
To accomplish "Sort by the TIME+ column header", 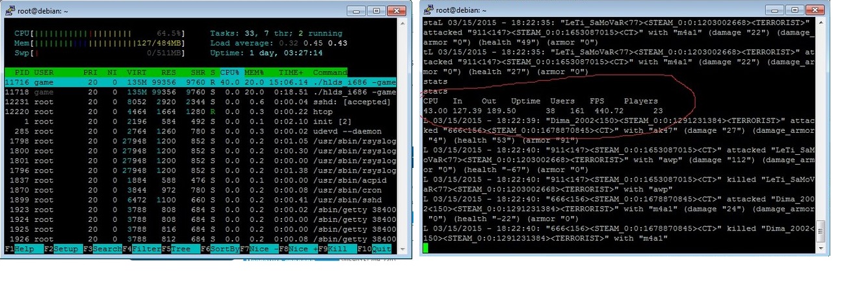I will (x=290, y=72).
